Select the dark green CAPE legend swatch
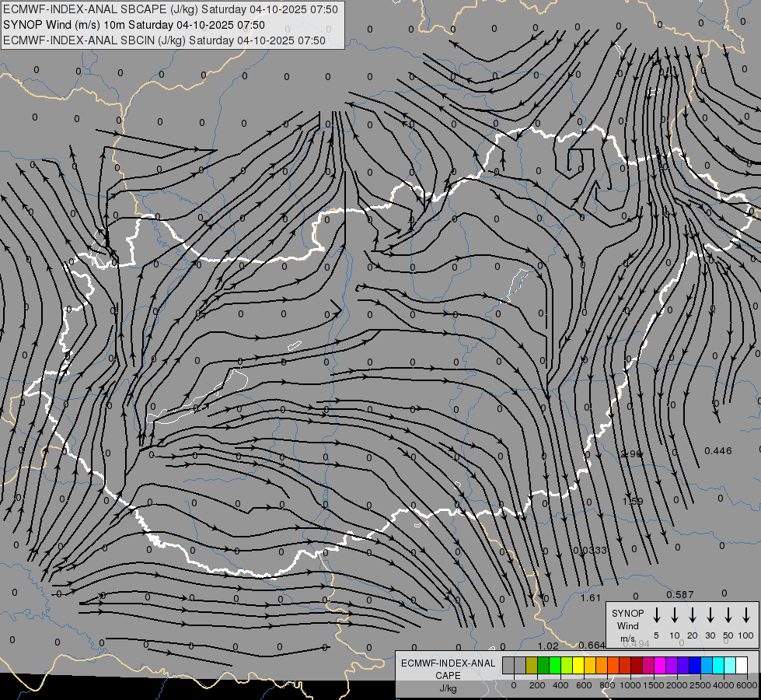Image resolution: width=761 pixels, height=700 pixels. tap(543, 666)
